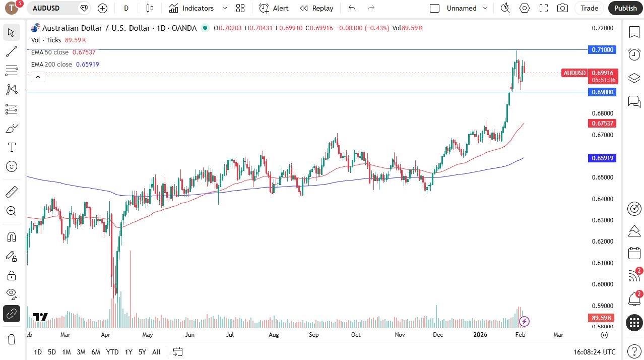The width and height of the screenshot is (644, 360).
Task: Click the Publish button
Action: click(625, 8)
